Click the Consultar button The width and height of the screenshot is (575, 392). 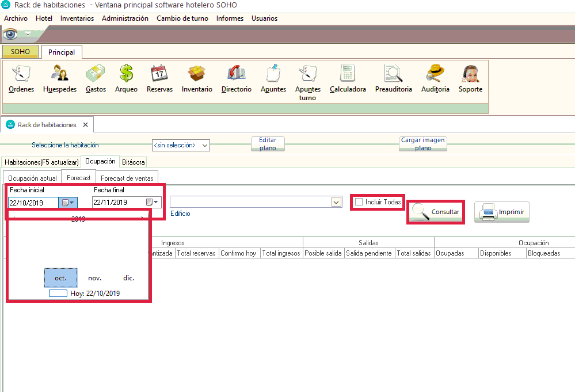pyautogui.click(x=436, y=212)
